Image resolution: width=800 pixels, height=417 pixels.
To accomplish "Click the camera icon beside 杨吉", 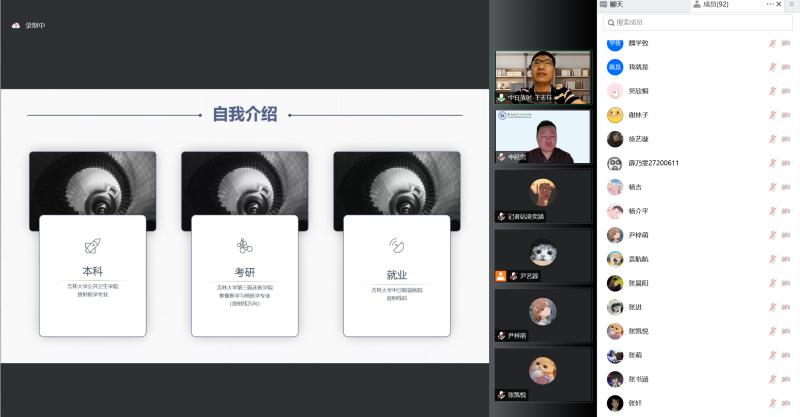I will (x=786, y=187).
